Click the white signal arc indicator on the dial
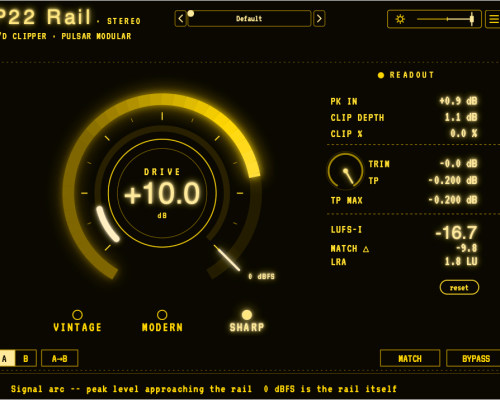Screen dimensions: 500x400 (x=107, y=224)
